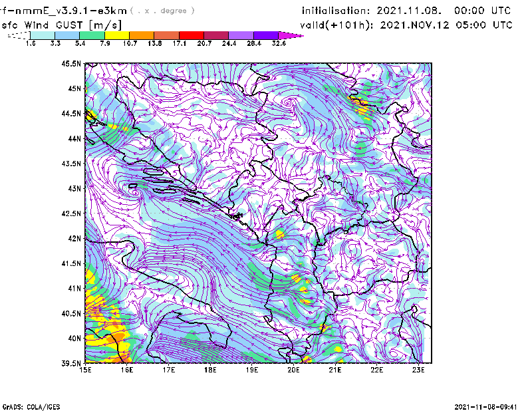This screenshot has height=411, width=532.
Task: Click the "42N" latitude label
Action: [74, 238]
